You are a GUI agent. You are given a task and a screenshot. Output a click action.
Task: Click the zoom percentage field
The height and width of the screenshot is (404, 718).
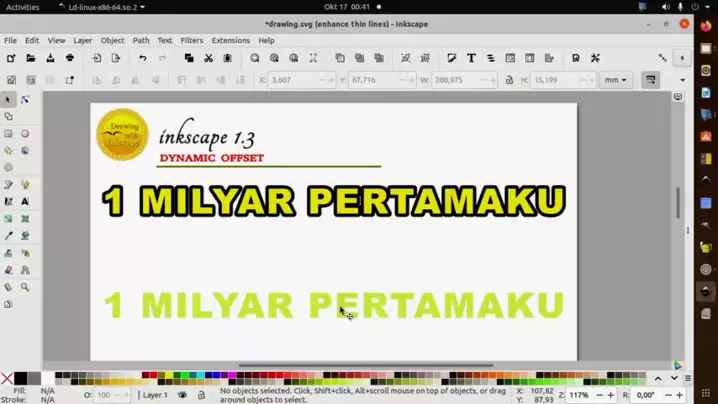coord(583,395)
